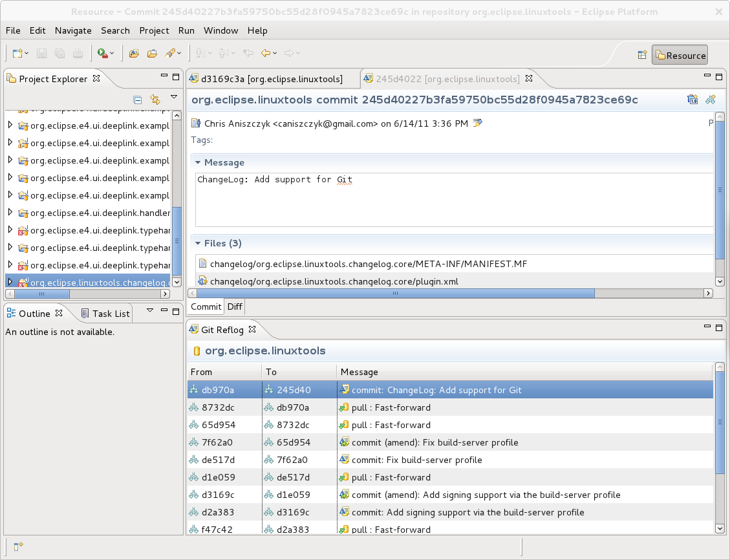Click the Save toolbar icon
730x560 pixels.
41,53
